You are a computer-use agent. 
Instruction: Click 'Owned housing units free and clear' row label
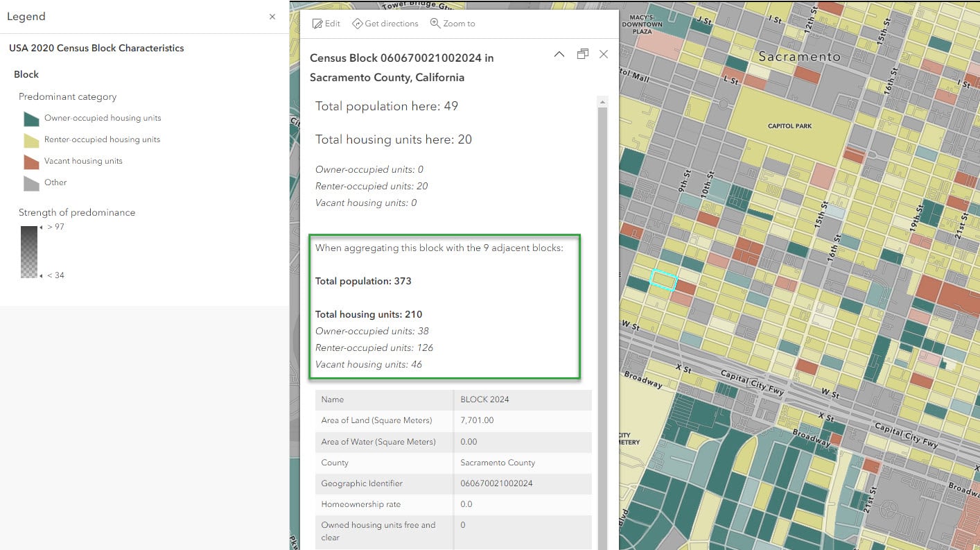(x=378, y=531)
